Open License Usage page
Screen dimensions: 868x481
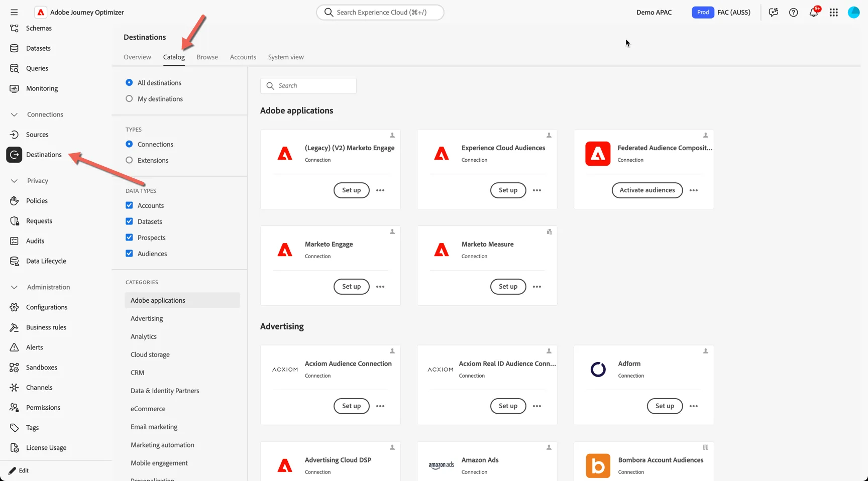coord(46,448)
